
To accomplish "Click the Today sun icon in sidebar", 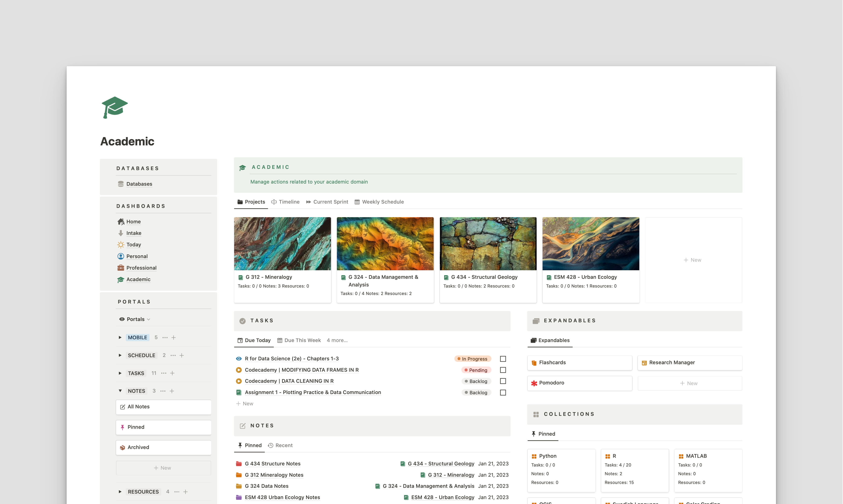I will tap(121, 244).
